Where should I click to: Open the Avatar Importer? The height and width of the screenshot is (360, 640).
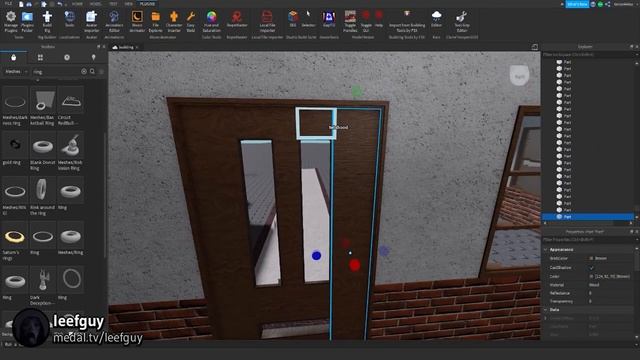point(91,21)
